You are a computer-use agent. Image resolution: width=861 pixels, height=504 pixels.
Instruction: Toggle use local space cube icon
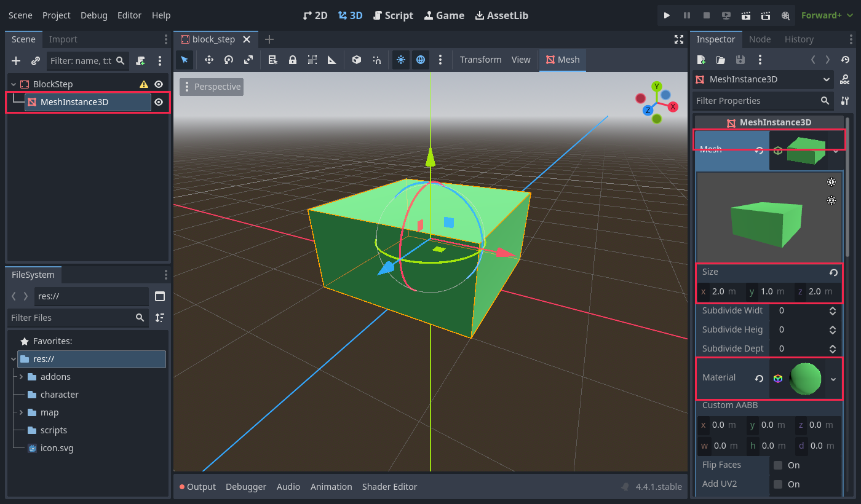[x=357, y=60]
